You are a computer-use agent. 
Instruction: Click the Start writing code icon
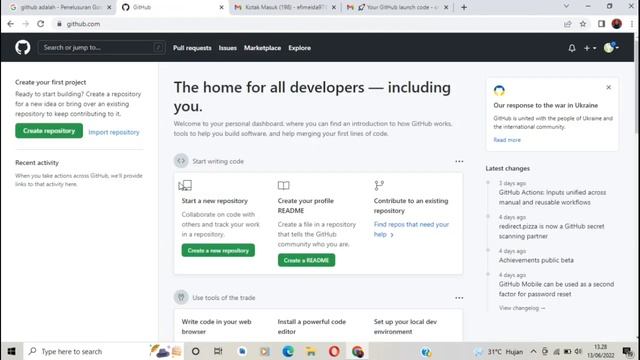pos(181,161)
